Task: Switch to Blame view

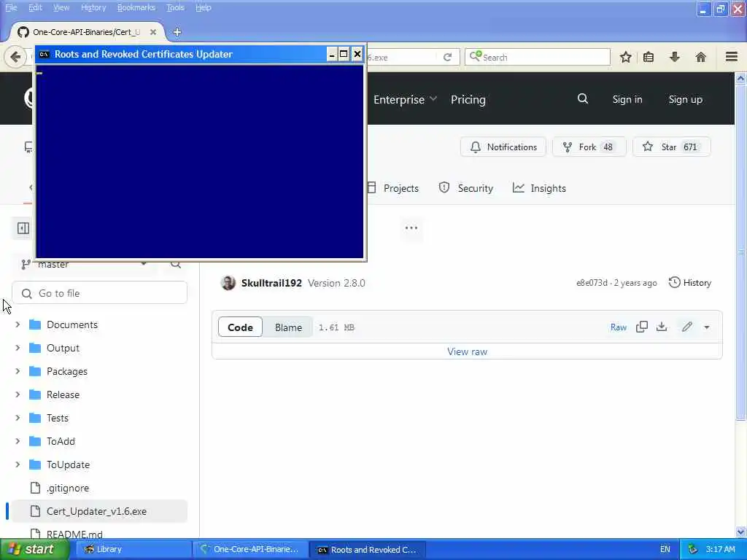Action: coord(288,327)
